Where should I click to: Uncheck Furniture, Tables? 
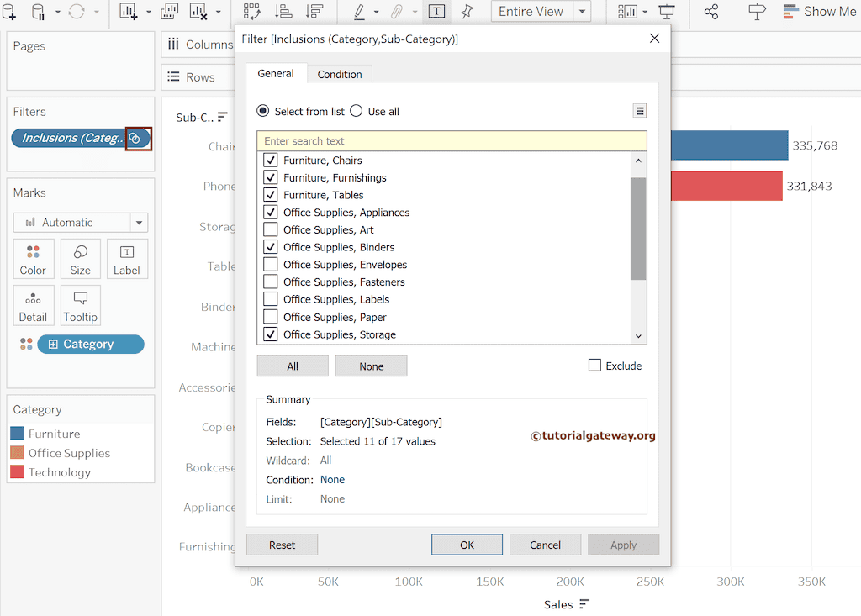tap(270, 195)
